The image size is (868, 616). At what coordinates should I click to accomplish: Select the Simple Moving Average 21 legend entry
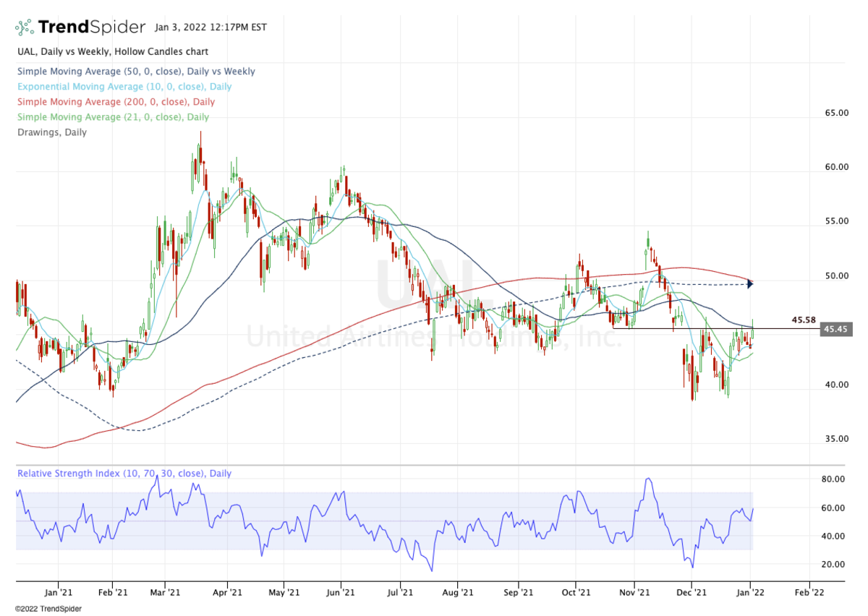click(112, 117)
